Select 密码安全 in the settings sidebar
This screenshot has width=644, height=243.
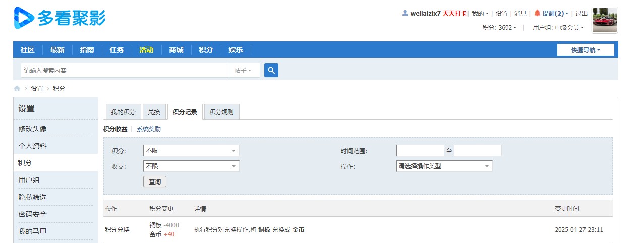[x=32, y=215]
